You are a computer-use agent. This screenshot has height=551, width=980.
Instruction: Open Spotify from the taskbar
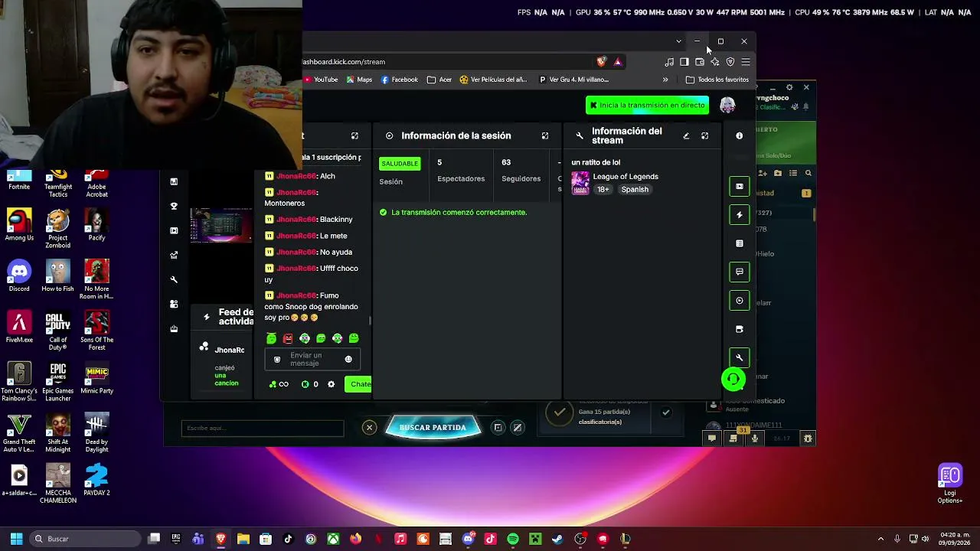point(513,539)
